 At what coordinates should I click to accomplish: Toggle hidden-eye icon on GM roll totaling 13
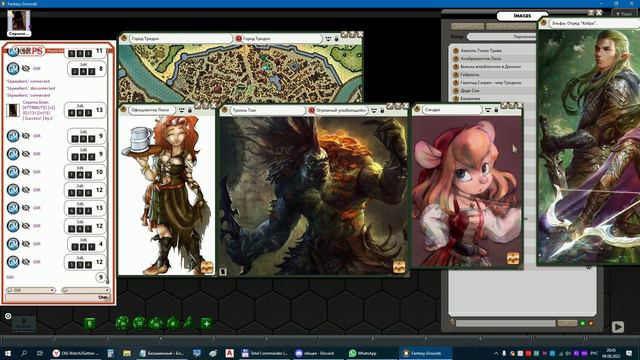coord(26,208)
